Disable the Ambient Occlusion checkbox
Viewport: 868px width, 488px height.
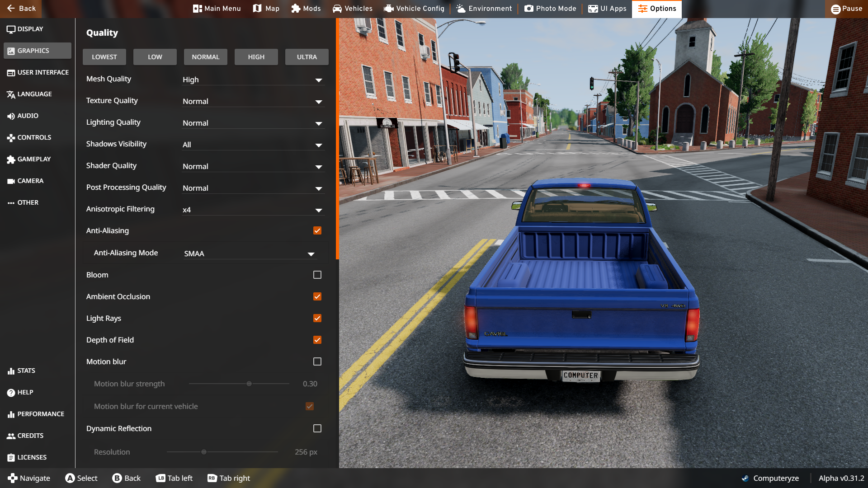317,296
